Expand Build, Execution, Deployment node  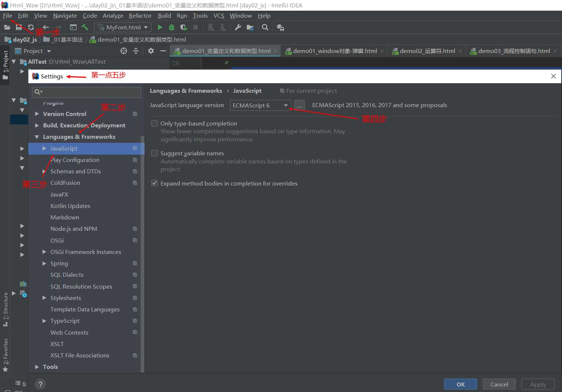click(37, 126)
